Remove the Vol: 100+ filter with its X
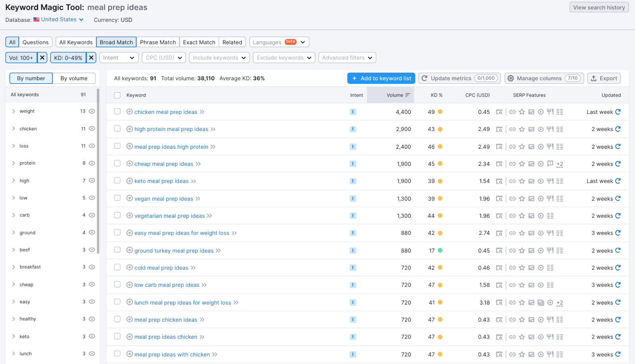The image size is (635, 364). point(42,57)
